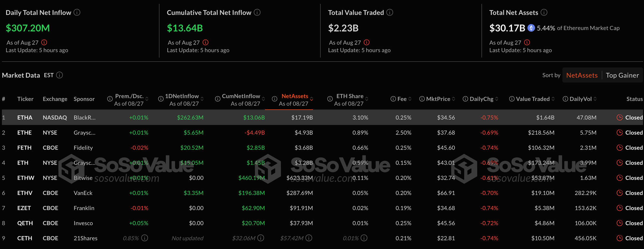This screenshot has width=644, height=249.
Task: Select the NetAssets sort option
Action: pyautogui.click(x=582, y=75)
